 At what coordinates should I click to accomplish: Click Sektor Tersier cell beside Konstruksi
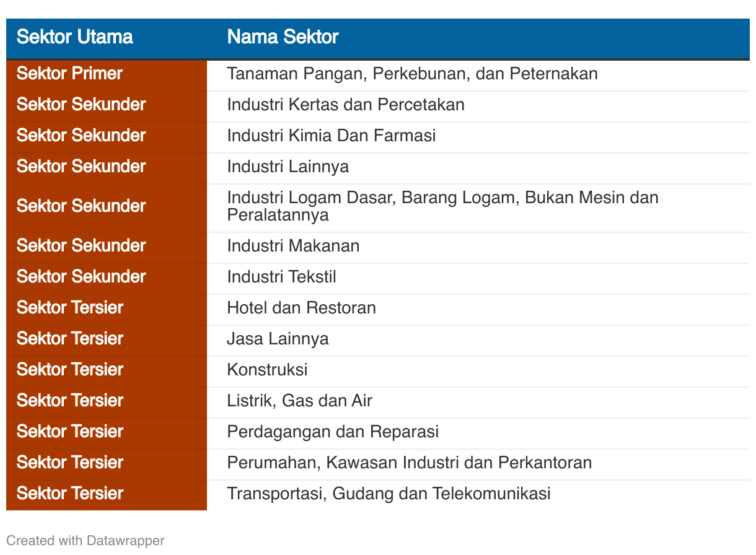click(x=107, y=370)
